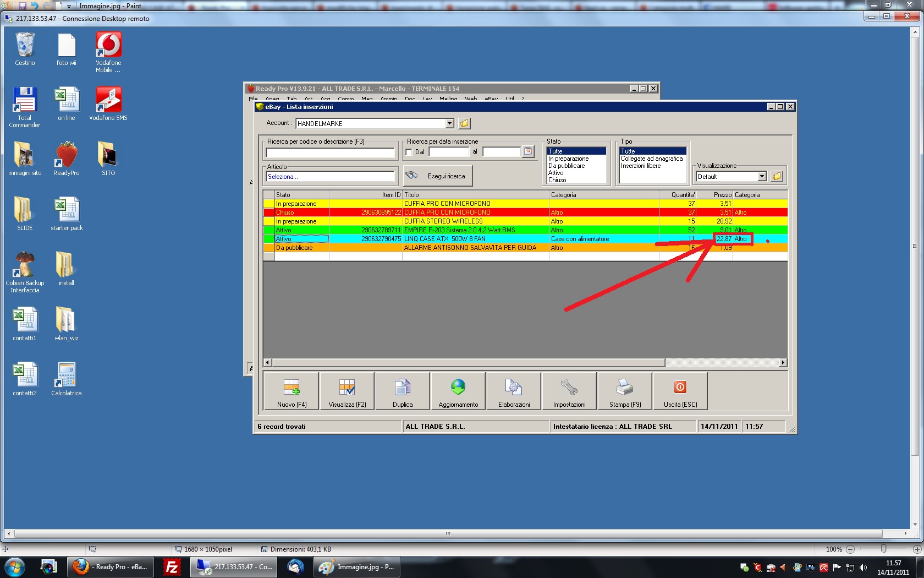Switch to the Firefox 'Ready Pro - eBa...' taskbar button
The width and height of the screenshot is (924, 578).
point(110,567)
